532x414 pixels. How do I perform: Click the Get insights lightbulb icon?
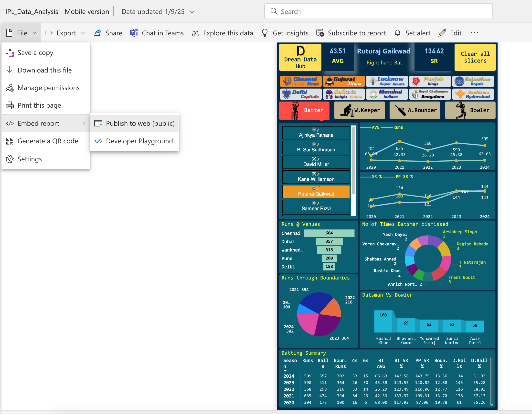(265, 33)
